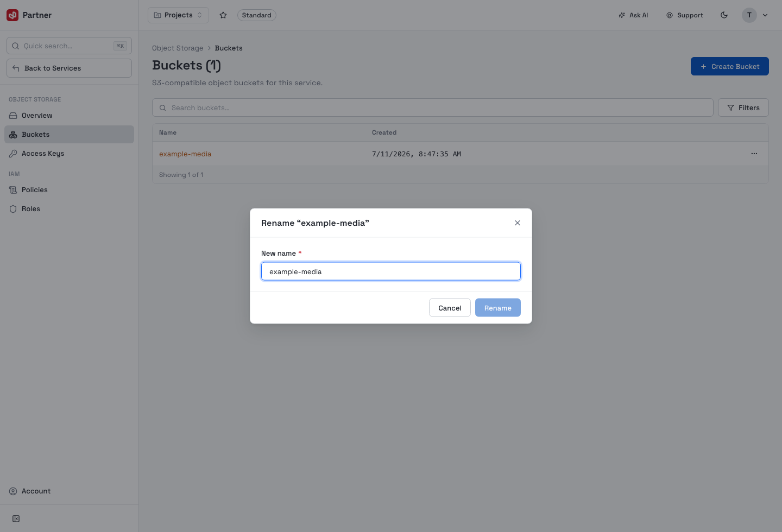This screenshot has width=782, height=532.
Task: Click the Name column header
Action: (x=168, y=132)
